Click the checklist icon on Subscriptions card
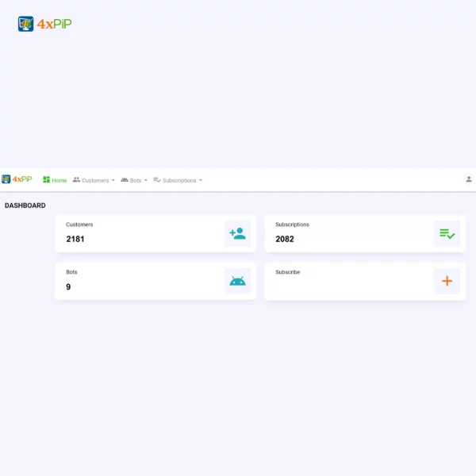476x476 pixels. (x=447, y=233)
